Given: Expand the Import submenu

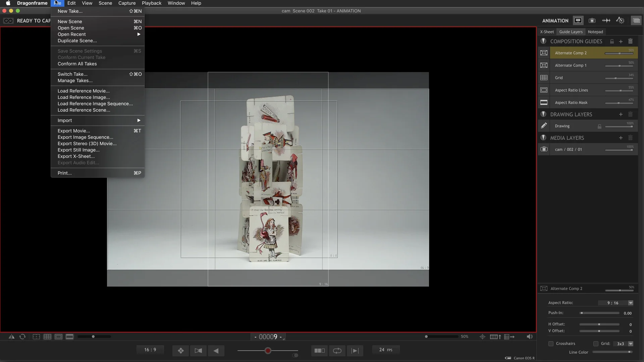Looking at the screenshot, I should coord(98,120).
